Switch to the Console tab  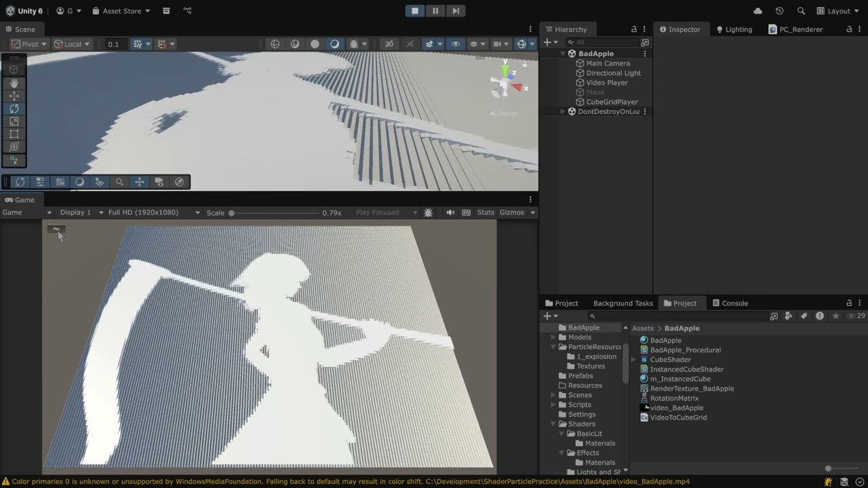pos(729,304)
